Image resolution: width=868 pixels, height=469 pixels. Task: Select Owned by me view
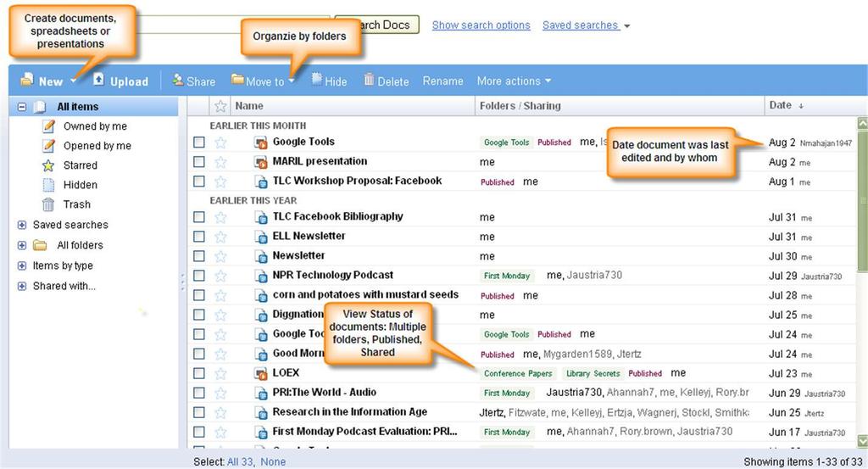(x=95, y=126)
